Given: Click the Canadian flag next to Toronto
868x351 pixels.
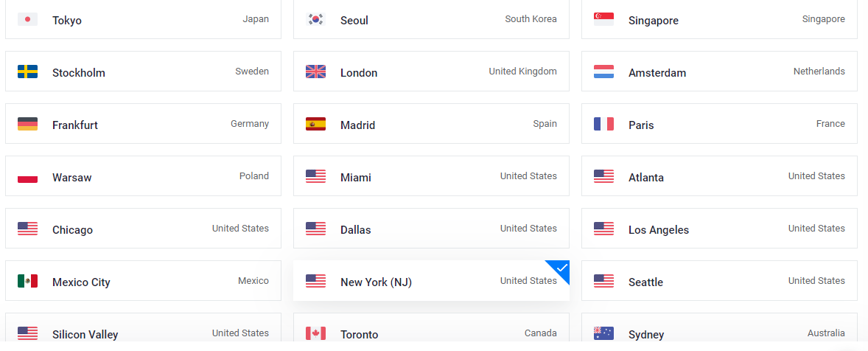Looking at the screenshot, I should (x=315, y=333).
